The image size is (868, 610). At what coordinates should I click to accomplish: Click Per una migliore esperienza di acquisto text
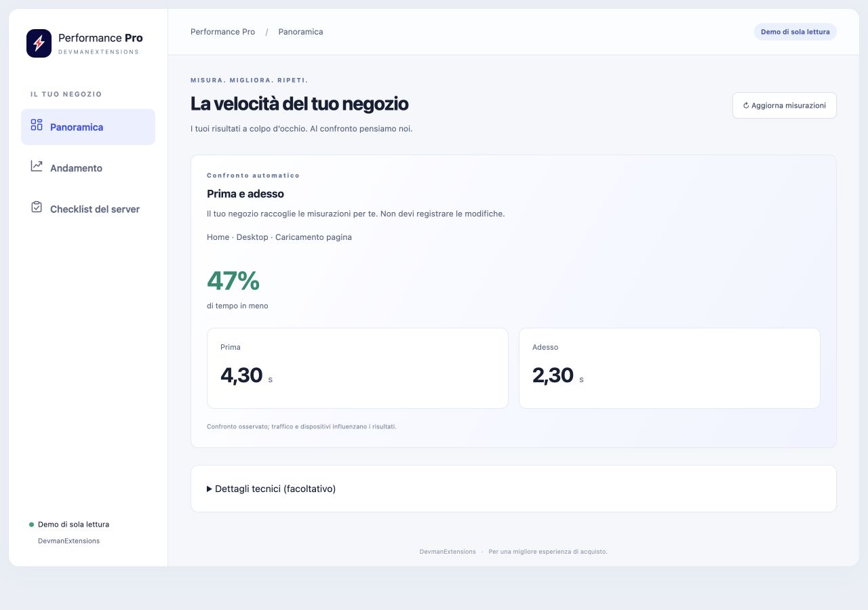coord(548,552)
